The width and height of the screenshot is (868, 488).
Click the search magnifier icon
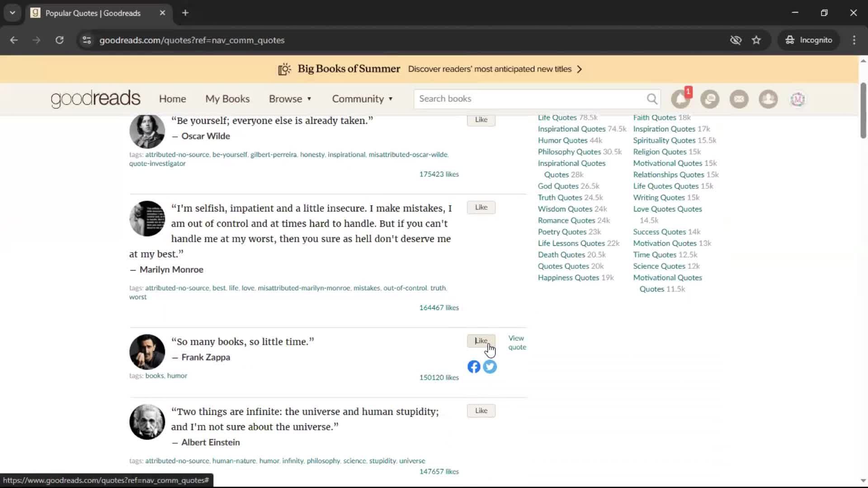[x=652, y=99]
